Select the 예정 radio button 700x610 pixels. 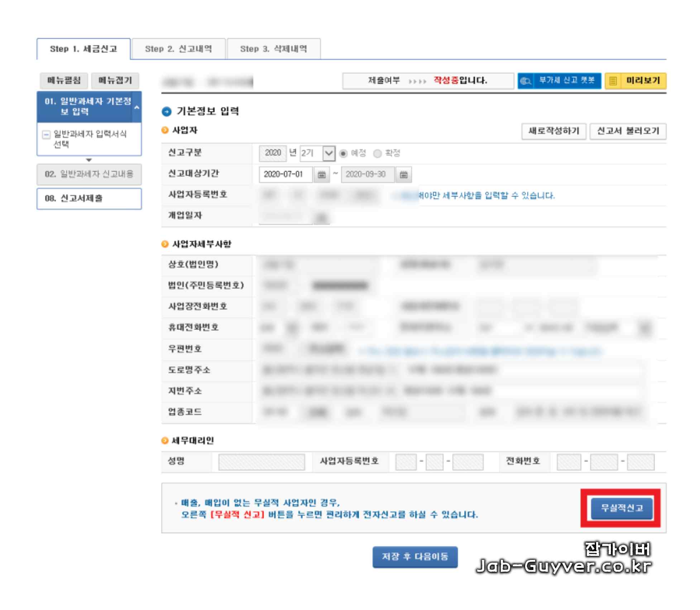[x=343, y=154]
